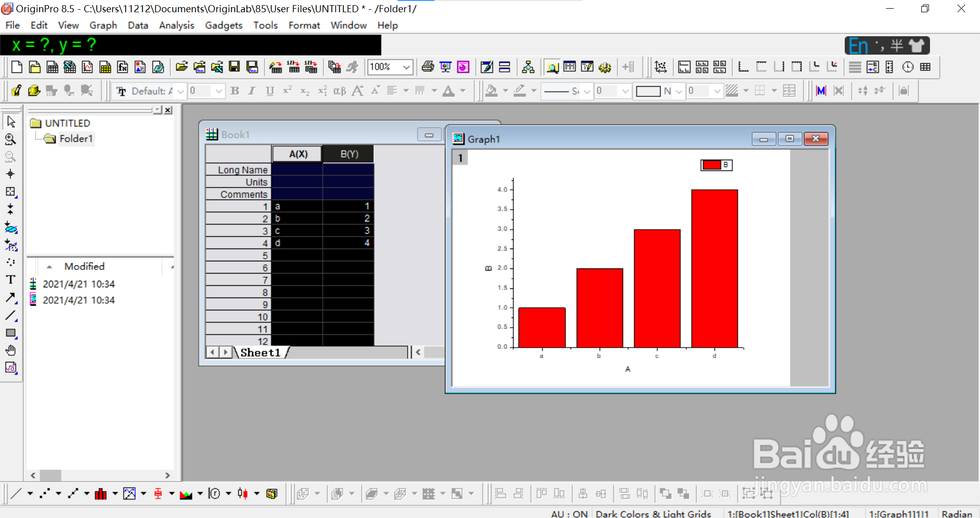Select the Pan hand tool
The width and height of the screenshot is (980, 518).
(11, 350)
